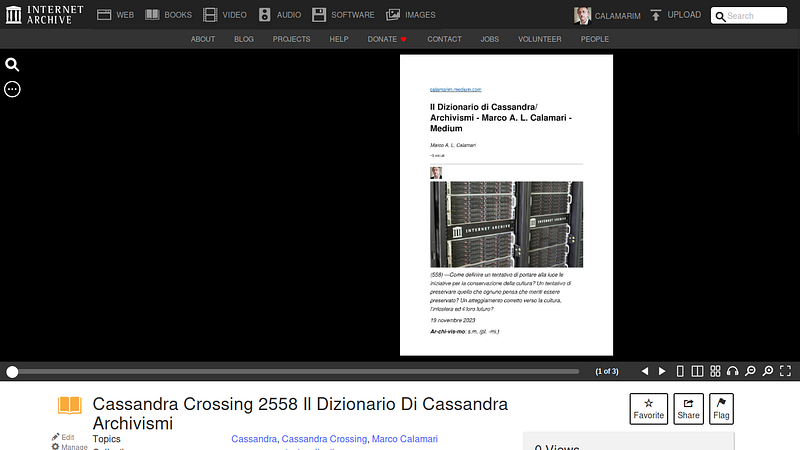Click the Manage item link
The width and height of the screenshot is (800, 450).
click(69, 447)
